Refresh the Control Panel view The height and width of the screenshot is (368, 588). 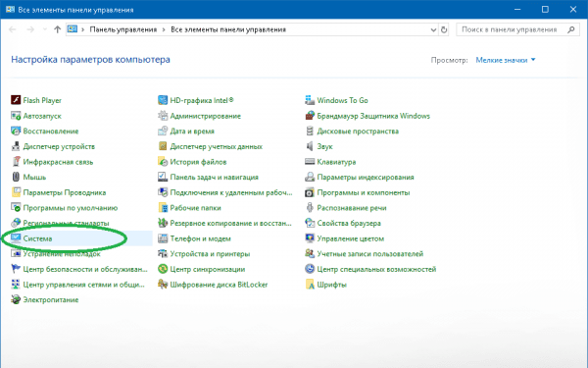point(444,29)
